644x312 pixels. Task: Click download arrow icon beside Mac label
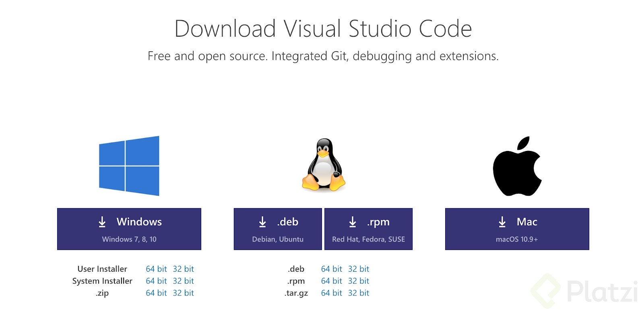click(x=502, y=222)
